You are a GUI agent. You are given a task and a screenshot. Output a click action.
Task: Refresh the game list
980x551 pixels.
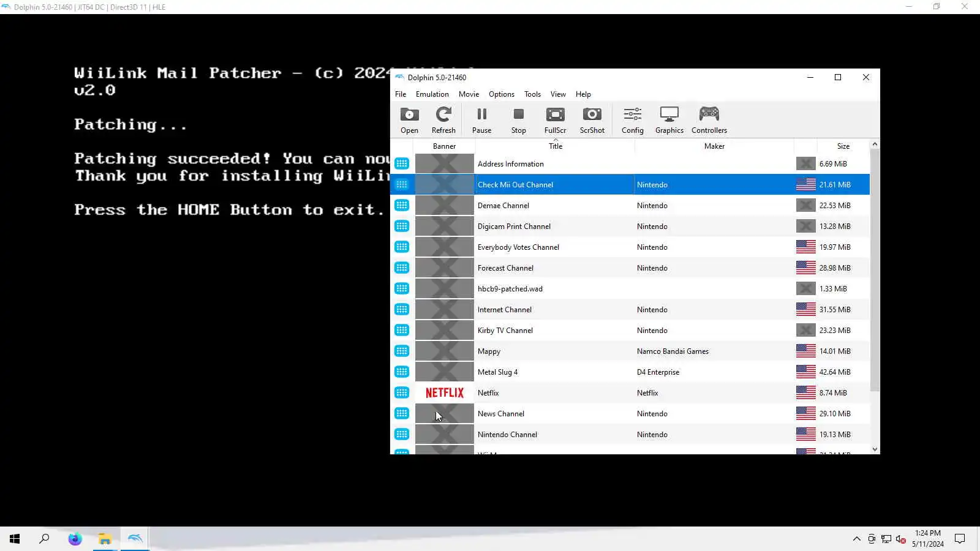[x=443, y=120]
